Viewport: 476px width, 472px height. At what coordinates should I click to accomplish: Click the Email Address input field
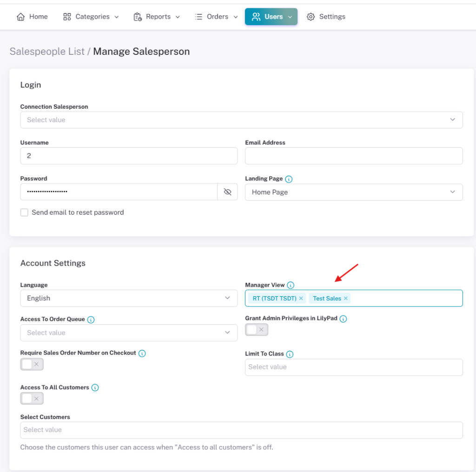tap(354, 156)
